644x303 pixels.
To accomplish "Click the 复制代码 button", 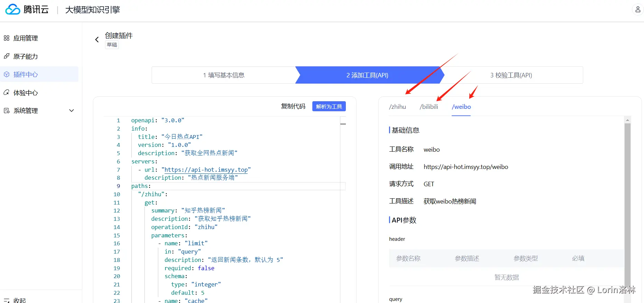I will [293, 106].
